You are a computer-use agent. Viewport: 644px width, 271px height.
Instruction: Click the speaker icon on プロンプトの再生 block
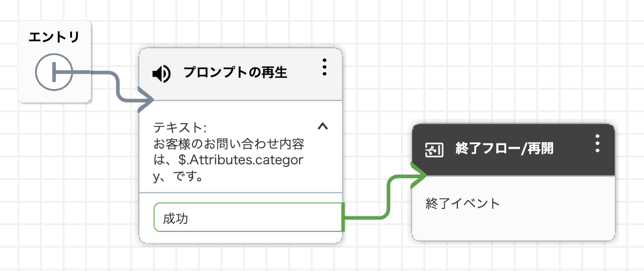(x=161, y=75)
